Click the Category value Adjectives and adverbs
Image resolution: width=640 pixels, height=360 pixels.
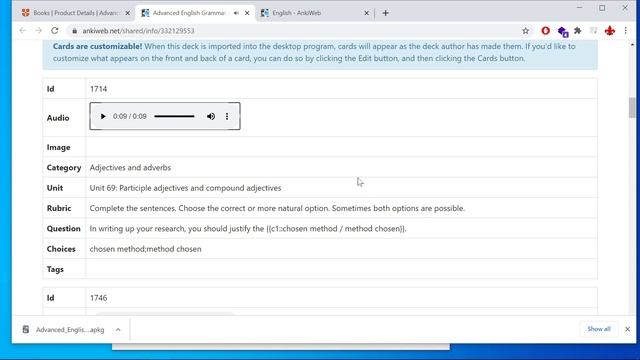130,167
